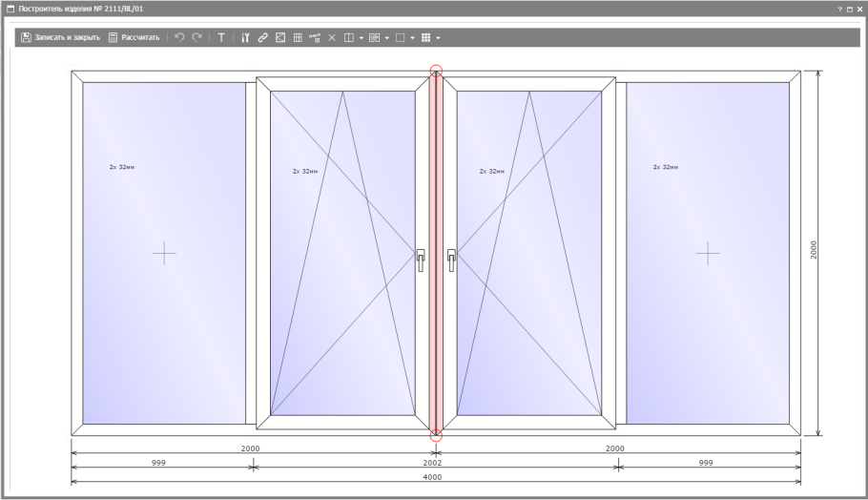This screenshot has height=500, width=868.
Task: Click the chain link icon
Action: pyautogui.click(x=262, y=37)
